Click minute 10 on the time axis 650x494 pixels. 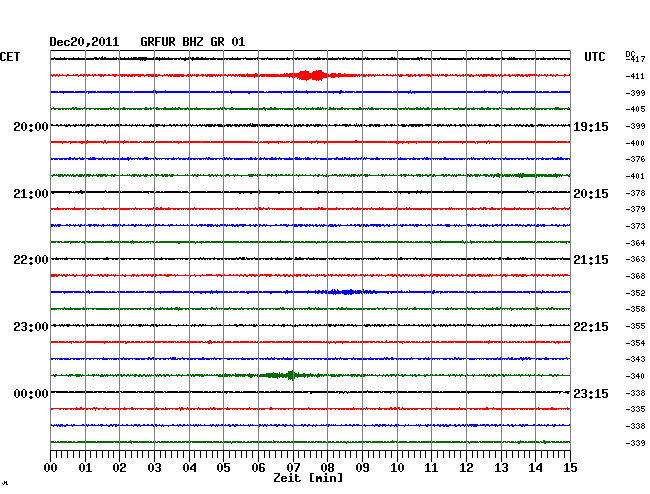click(397, 468)
